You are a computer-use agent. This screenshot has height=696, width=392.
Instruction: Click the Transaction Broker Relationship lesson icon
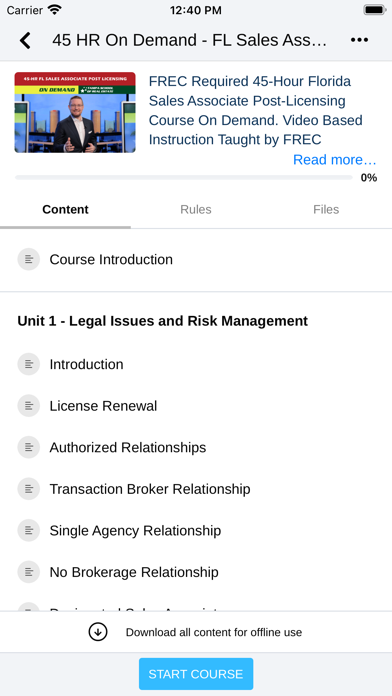coord(29,489)
